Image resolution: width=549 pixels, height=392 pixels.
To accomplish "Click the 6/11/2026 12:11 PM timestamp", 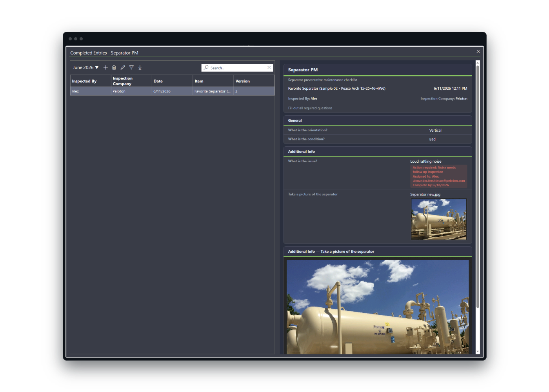I will (450, 89).
